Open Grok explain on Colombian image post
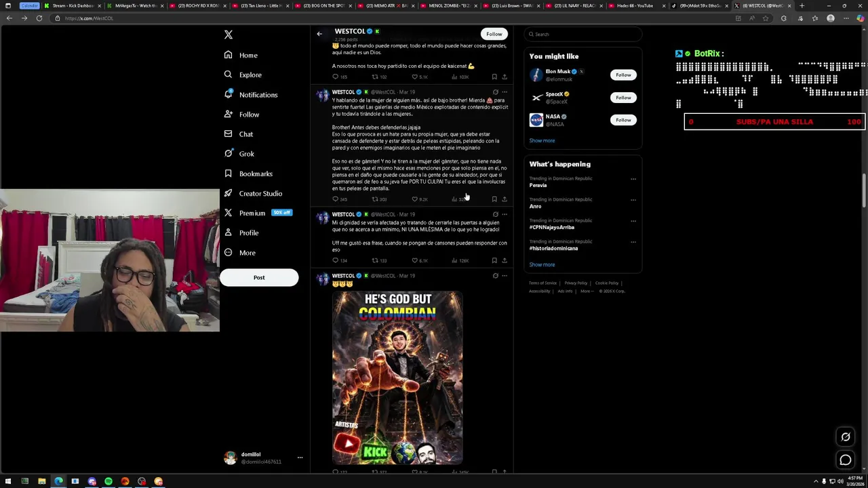 pos(495,276)
